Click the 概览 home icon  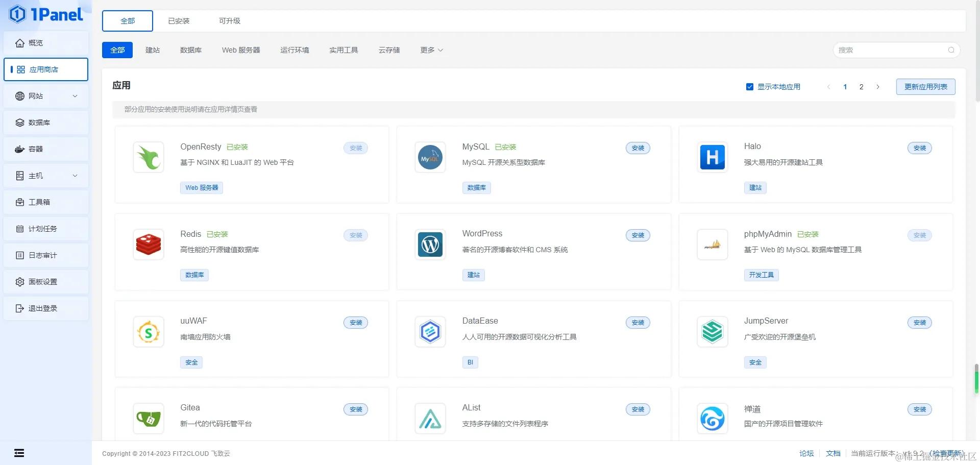(x=20, y=43)
